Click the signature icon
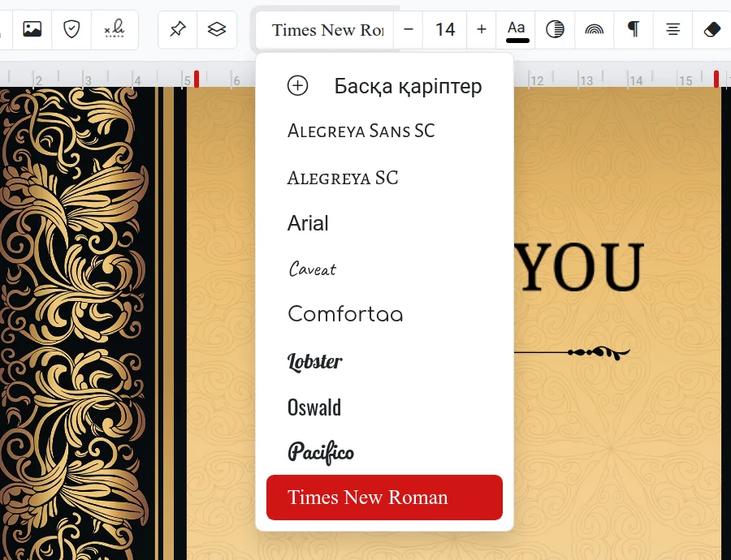731x560 pixels. (x=115, y=29)
